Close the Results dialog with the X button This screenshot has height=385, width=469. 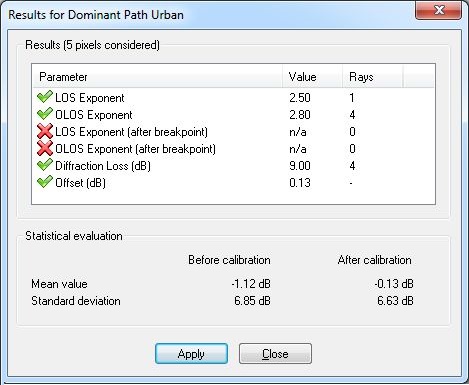coord(439,10)
